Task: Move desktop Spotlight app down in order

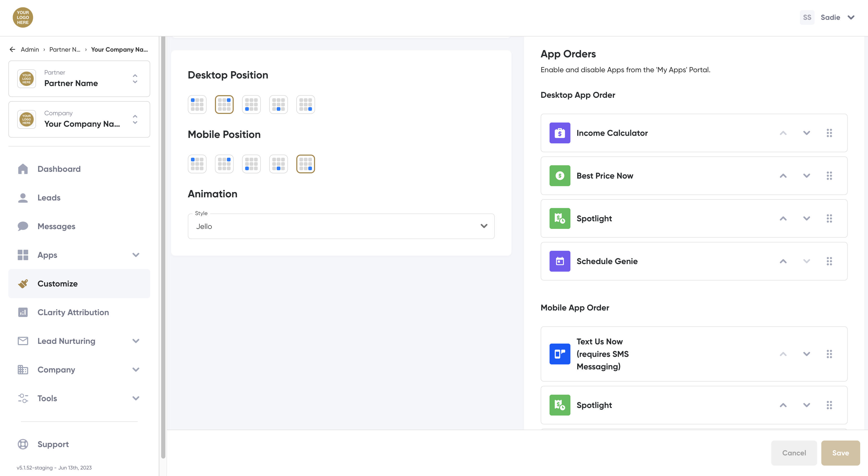Action: tap(806, 218)
